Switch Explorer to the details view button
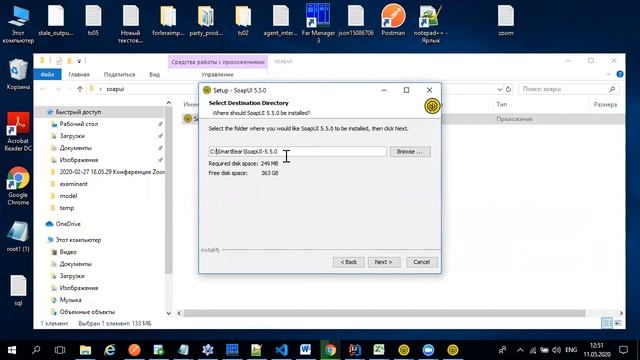Viewport: 640px width, 360px height. click(x=607, y=323)
